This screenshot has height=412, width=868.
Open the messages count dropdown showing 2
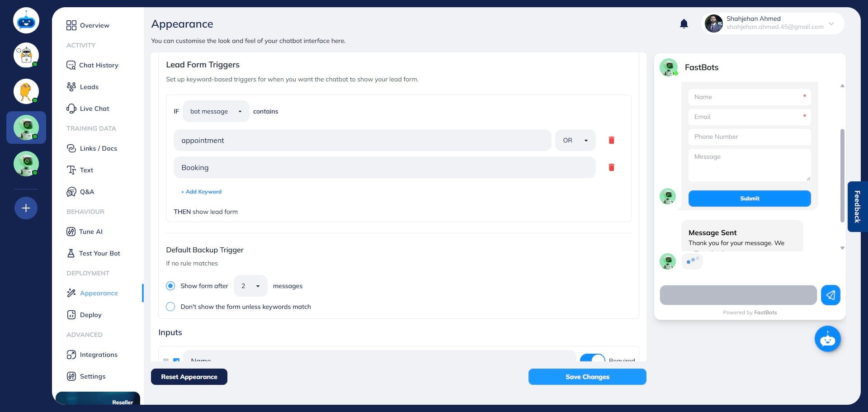click(x=250, y=286)
